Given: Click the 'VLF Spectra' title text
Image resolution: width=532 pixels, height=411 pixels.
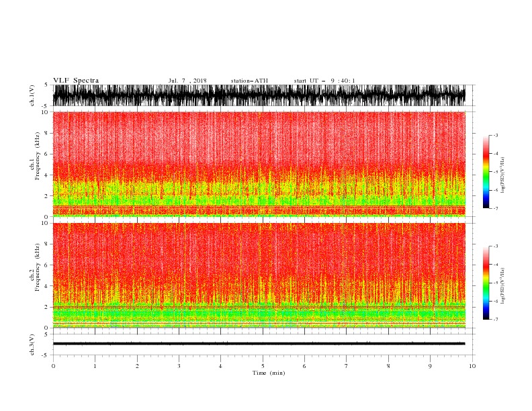Looking at the screenshot, I should click(x=76, y=81).
